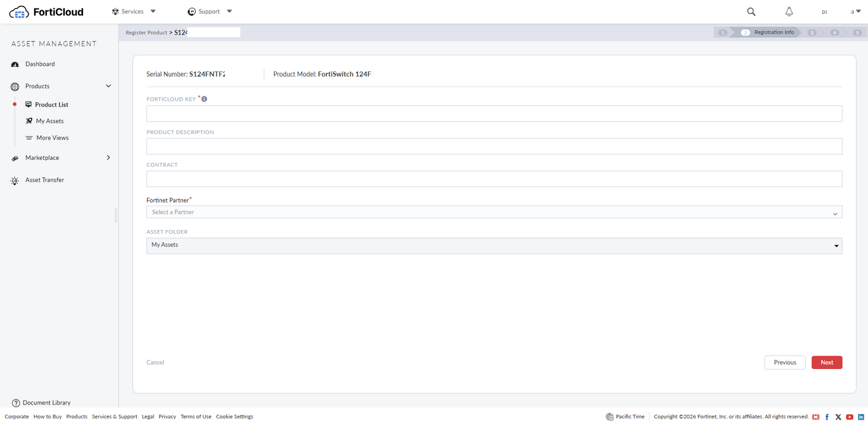Click the FortiCloud Key info icon
The height and width of the screenshot is (427, 868).
(x=204, y=99)
